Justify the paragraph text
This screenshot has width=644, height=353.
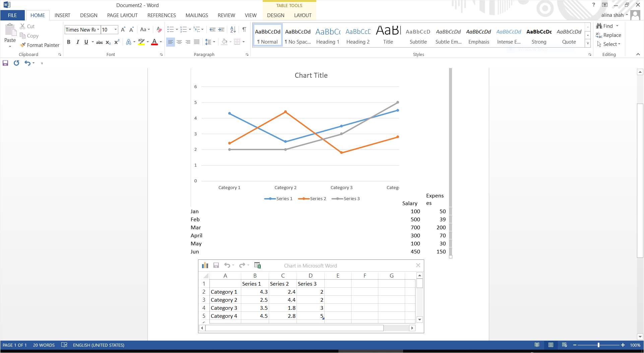pyautogui.click(x=197, y=42)
